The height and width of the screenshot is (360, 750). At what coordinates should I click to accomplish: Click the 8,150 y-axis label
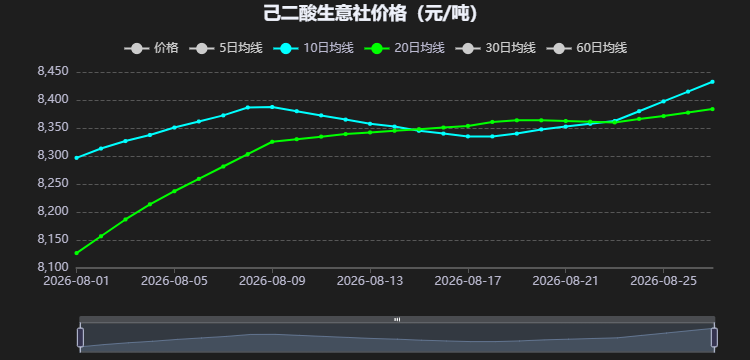(x=53, y=240)
